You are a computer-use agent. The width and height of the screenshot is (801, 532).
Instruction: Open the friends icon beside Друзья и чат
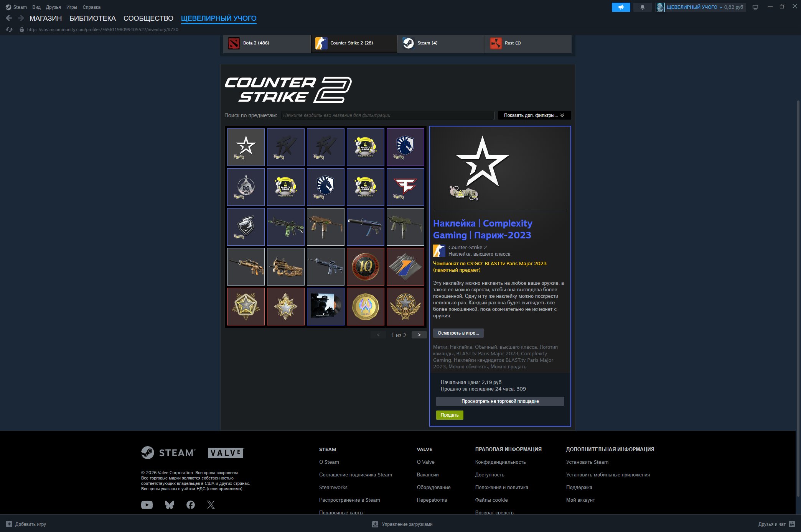791,524
